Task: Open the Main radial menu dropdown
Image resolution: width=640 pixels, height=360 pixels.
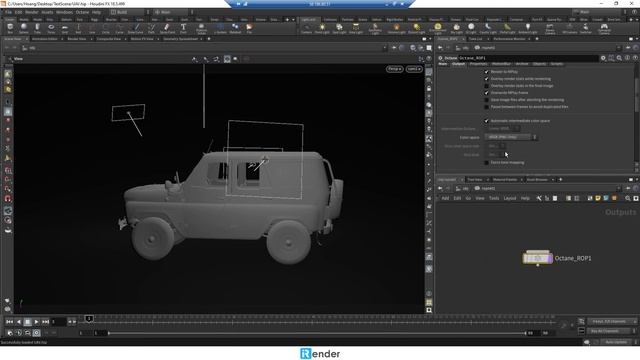Action: pos(172,12)
